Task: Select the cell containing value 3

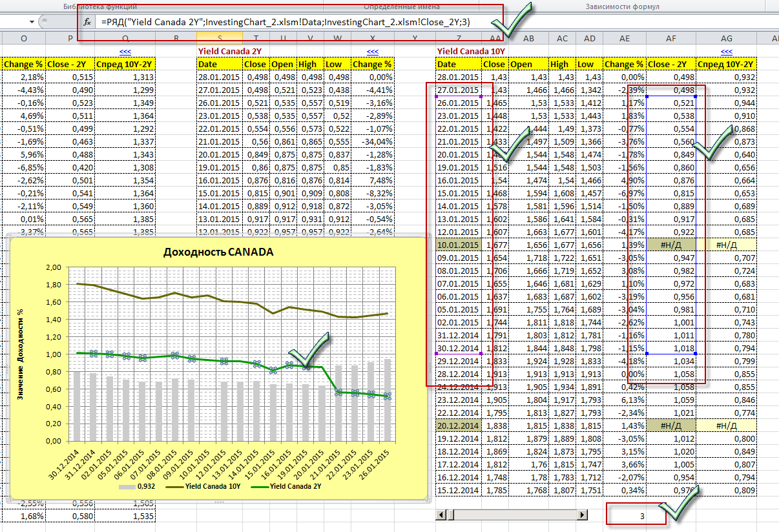Action: pos(641,516)
